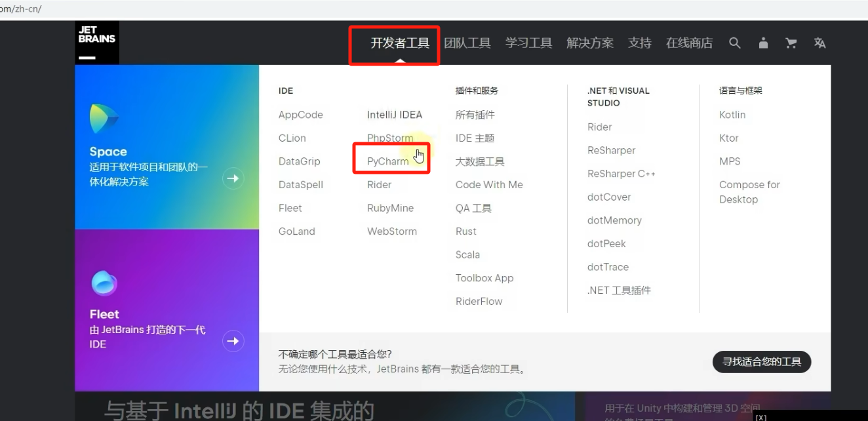Open the 所有插件 link

pos(475,115)
